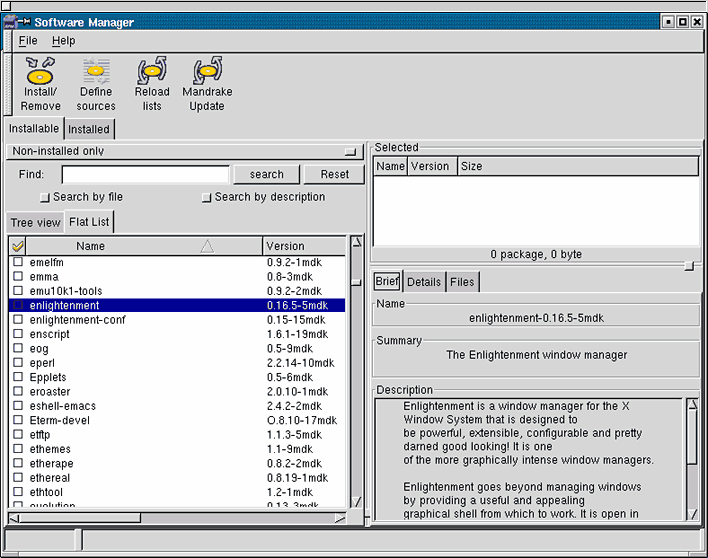Tick the checkbox for eog
The width and height of the screenshot is (708, 558).
(18, 348)
